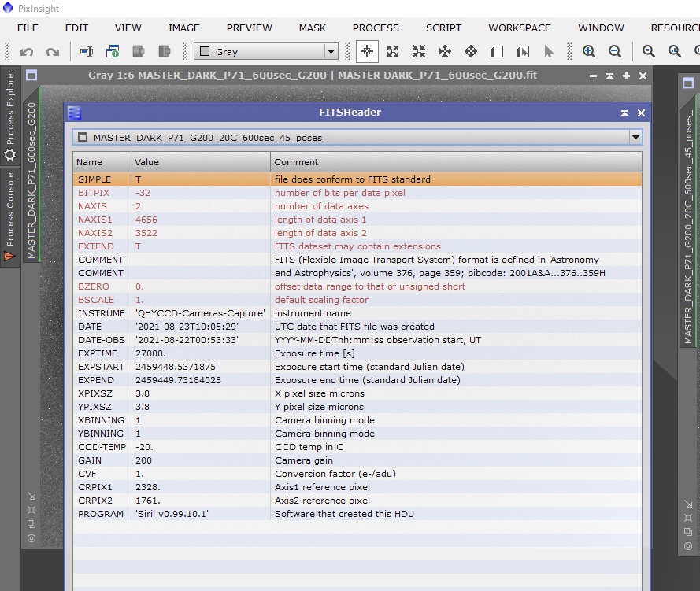Click the diagonal arrow icon at left panel bottom
This screenshot has height=591, width=700.
[x=31, y=496]
